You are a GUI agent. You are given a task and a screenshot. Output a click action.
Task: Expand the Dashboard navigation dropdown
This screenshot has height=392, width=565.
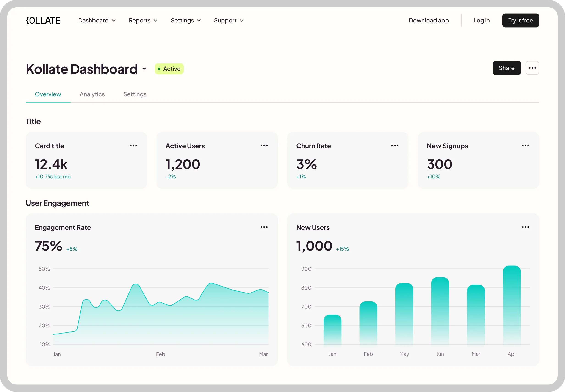tap(97, 20)
